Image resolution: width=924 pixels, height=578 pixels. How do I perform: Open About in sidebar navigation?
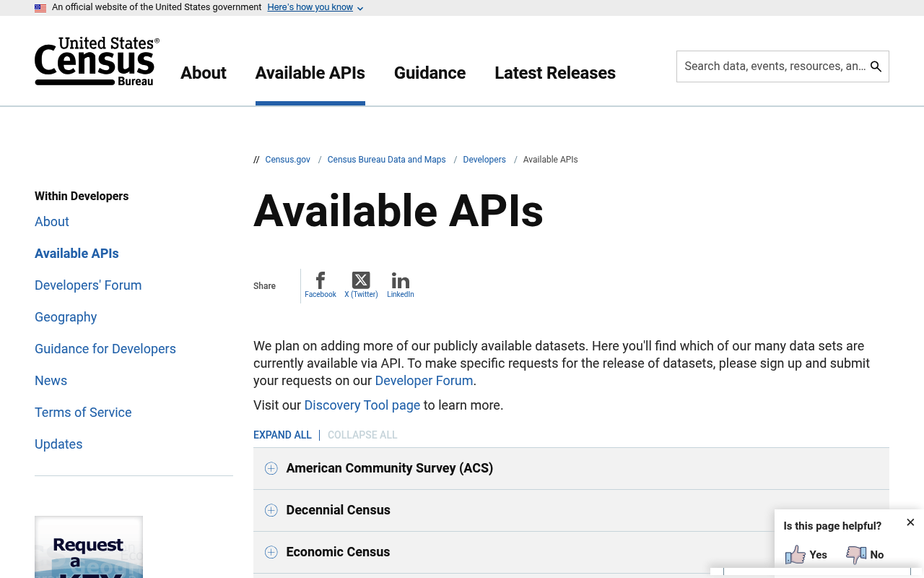click(52, 222)
